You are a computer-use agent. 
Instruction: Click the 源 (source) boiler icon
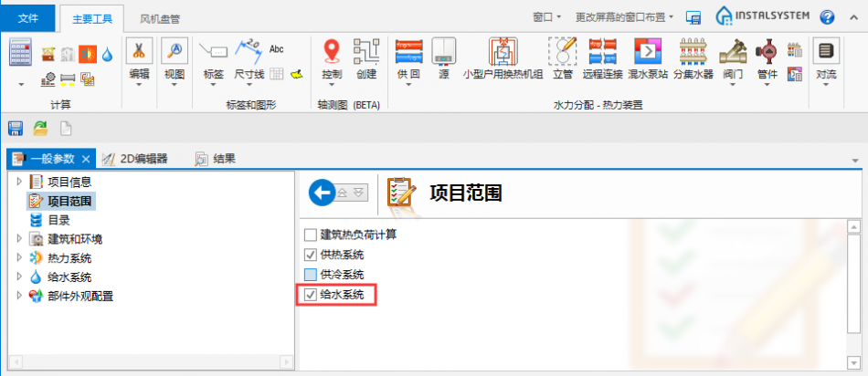[444, 51]
